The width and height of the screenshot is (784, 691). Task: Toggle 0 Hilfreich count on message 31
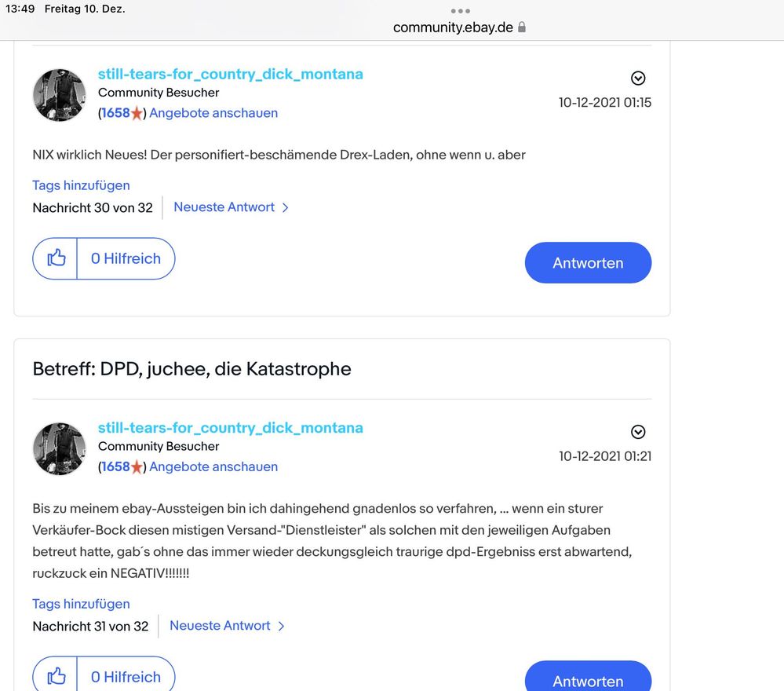click(x=126, y=676)
